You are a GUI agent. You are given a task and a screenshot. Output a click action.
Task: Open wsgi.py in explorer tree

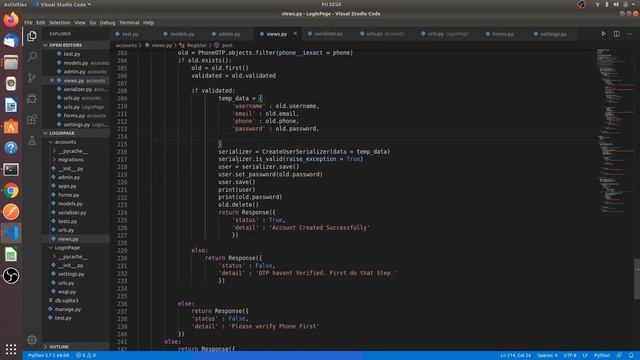click(x=67, y=292)
